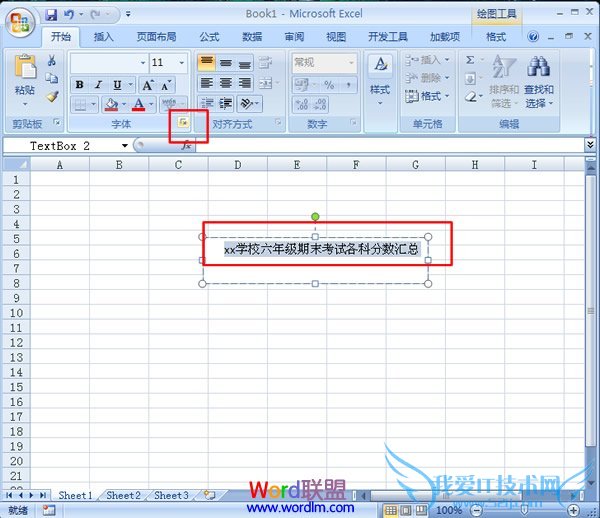Save the workbook from quick access toolbar
The width and height of the screenshot is (600, 518).
pyautogui.click(x=51, y=15)
